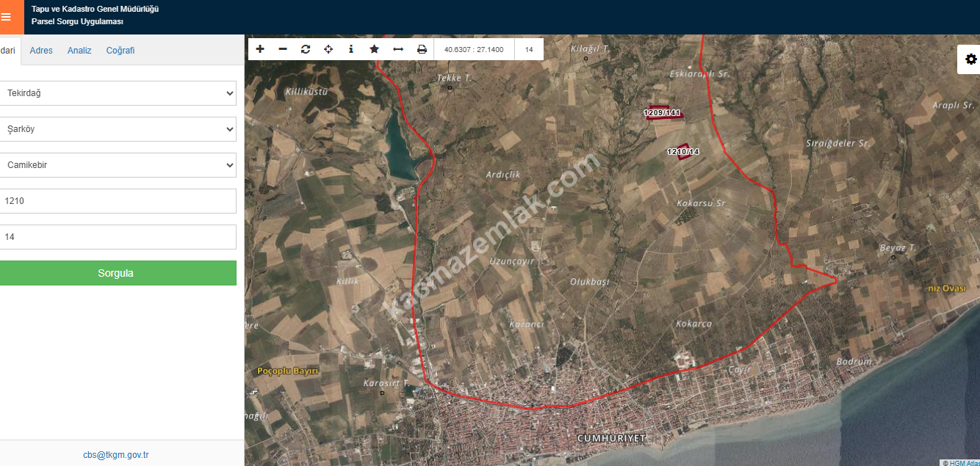
Task: Switch to the Analiz tab
Action: pos(79,51)
